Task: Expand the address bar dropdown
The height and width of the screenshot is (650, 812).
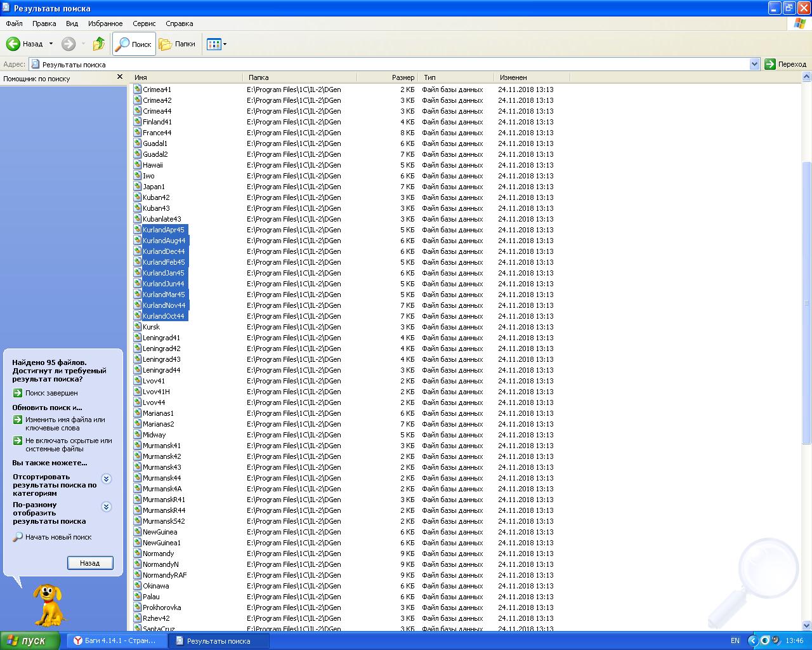Action: 754,64
